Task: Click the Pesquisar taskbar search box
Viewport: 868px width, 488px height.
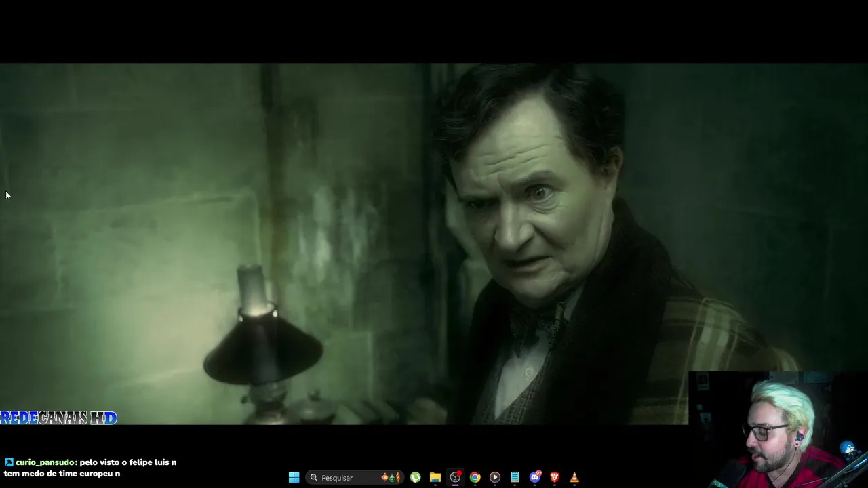Action: (x=354, y=478)
